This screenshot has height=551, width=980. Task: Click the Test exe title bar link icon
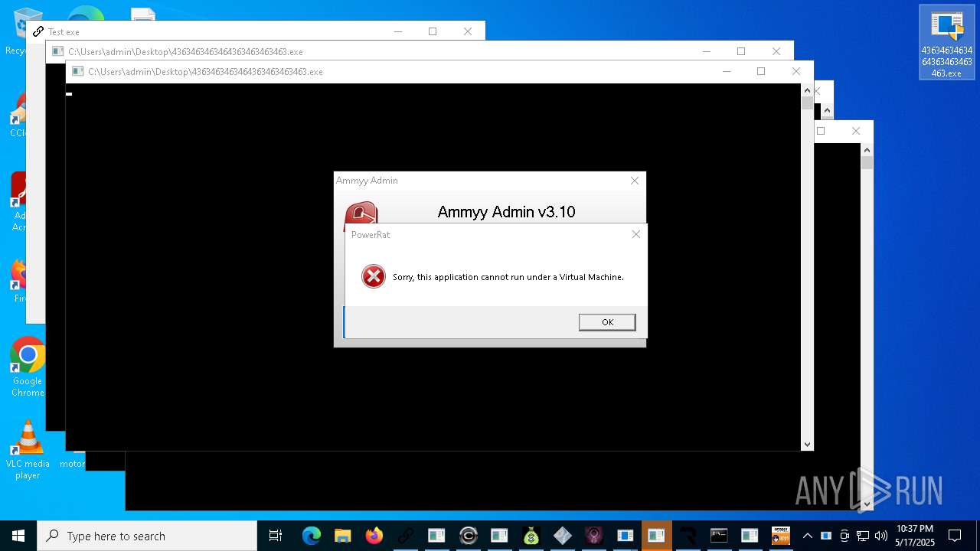tap(38, 31)
